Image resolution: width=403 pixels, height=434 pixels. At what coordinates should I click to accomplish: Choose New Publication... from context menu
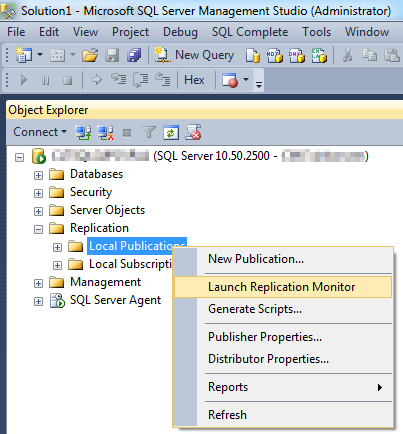click(x=283, y=259)
